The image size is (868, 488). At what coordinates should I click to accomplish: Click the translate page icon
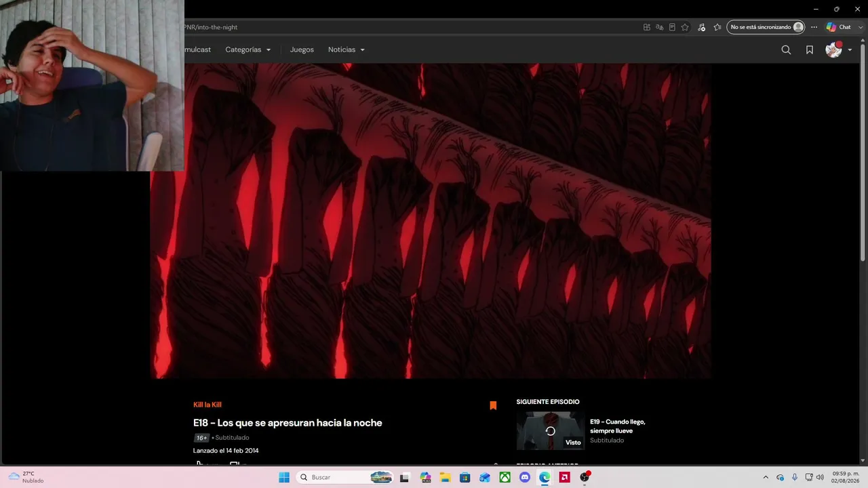pyautogui.click(x=659, y=27)
